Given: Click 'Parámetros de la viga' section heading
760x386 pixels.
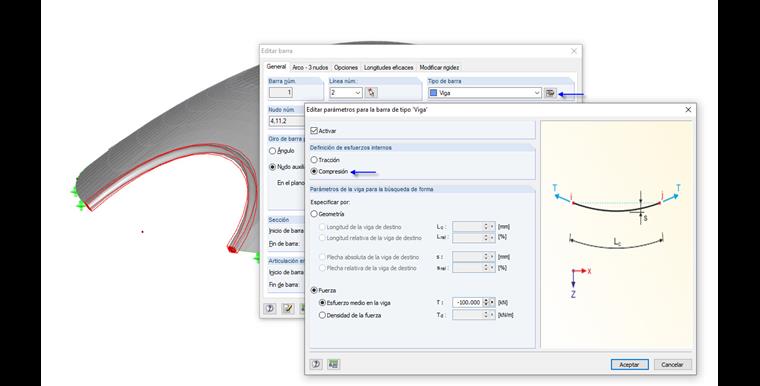Looking at the screenshot, I should [x=371, y=189].
